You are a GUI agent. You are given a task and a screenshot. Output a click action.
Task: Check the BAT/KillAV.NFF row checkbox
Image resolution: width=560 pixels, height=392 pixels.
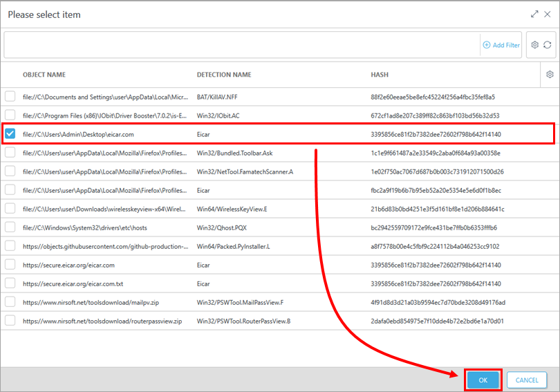point(10,97)
